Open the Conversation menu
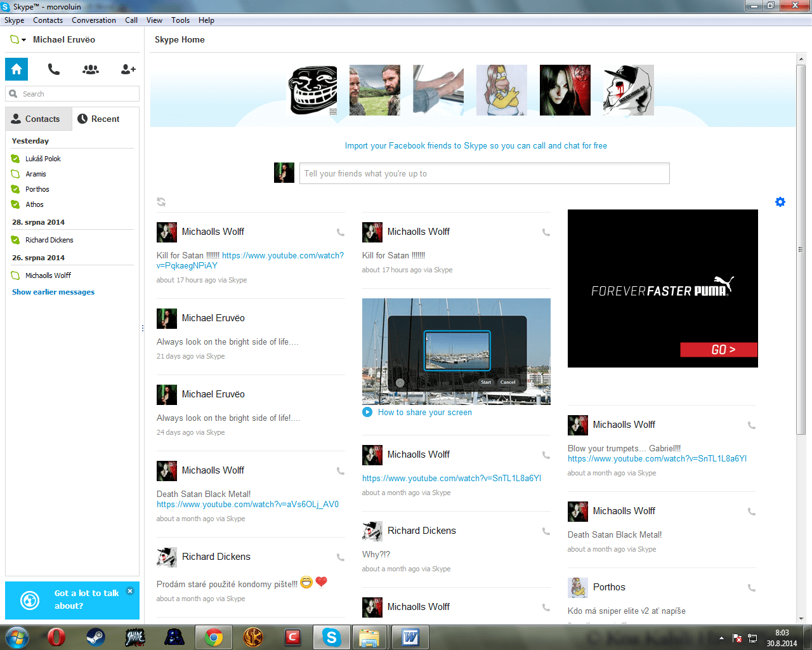The height and width of the screenshot is (650, 812). click(94, 20)
